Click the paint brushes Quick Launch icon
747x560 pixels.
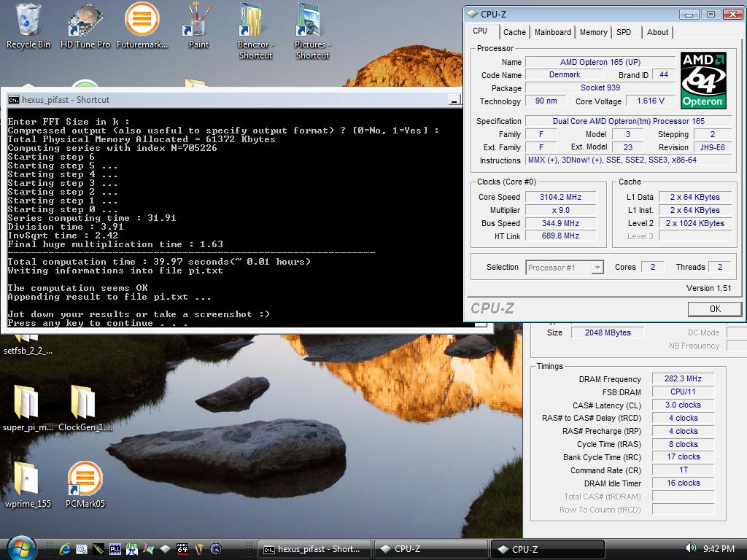pyautogui.click(x=199, y=549)
